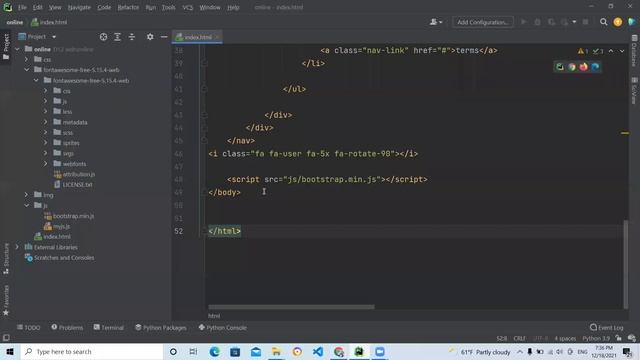Screen dimensions: 640x360
Task: Expand External Libraries node
Action: pyautogui.click(x=17, y=247)
